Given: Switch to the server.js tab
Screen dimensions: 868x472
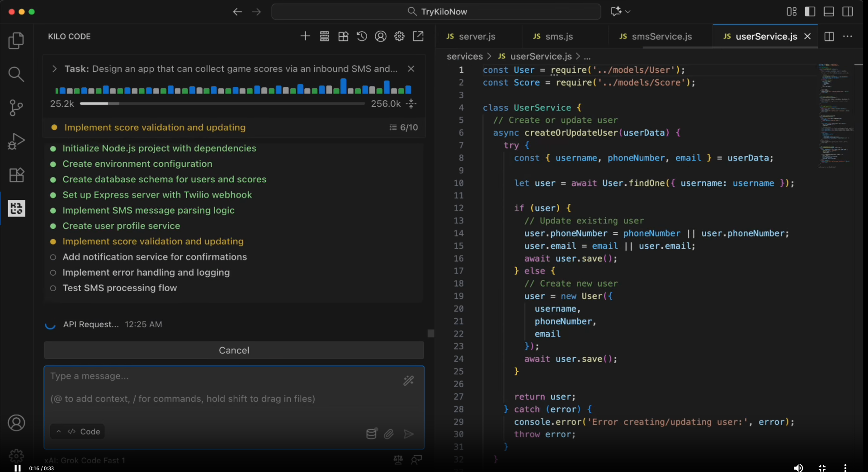Looking at the screenshot, I should pos(476,37).
